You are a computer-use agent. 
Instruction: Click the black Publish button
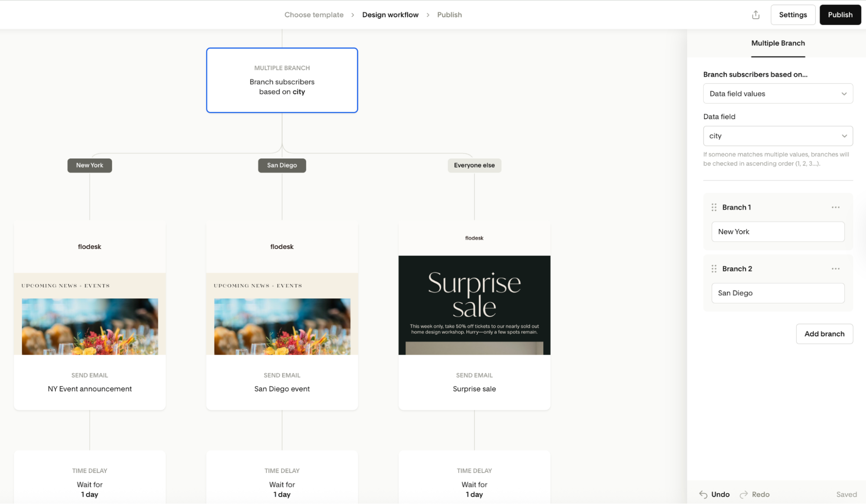click(x=840, y=15)
